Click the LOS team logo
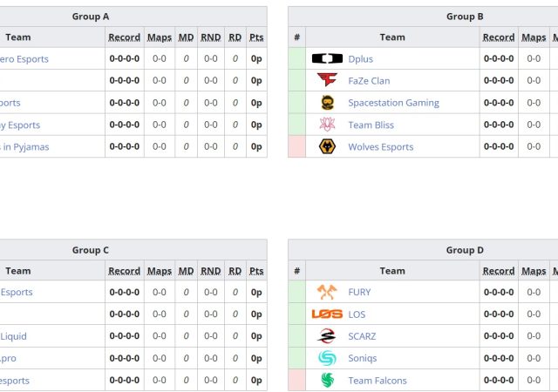The width and height of the screenshot is (558, 392). tap(327, 314)
